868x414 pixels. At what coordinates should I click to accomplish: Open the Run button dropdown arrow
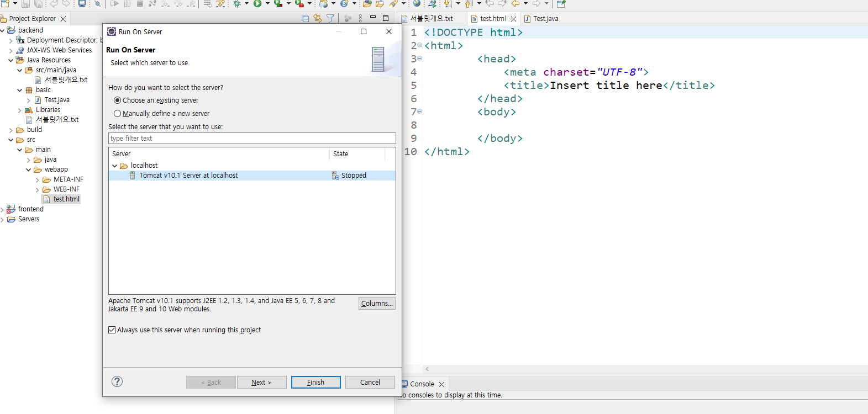point(267,3)
